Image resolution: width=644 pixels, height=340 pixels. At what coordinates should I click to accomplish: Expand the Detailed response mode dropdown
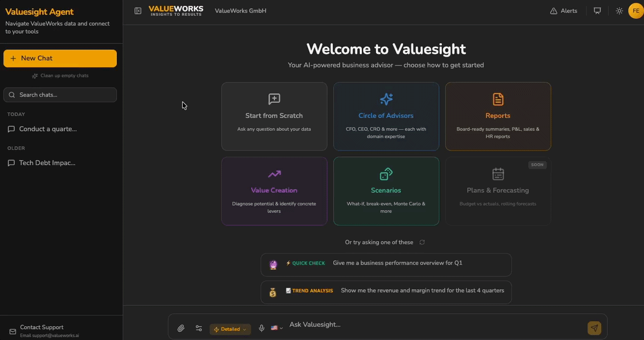pos(230,329)
